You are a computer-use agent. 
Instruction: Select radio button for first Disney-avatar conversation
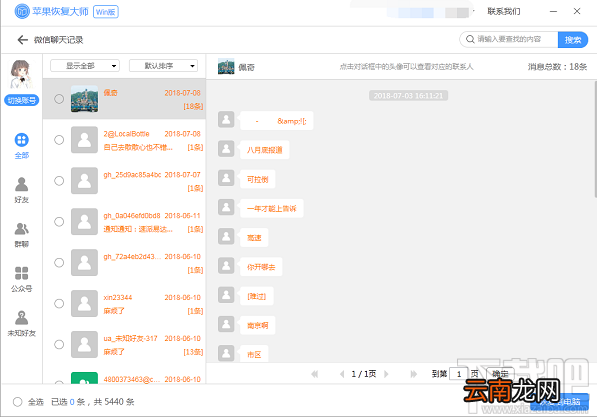(x=59, y=99)
